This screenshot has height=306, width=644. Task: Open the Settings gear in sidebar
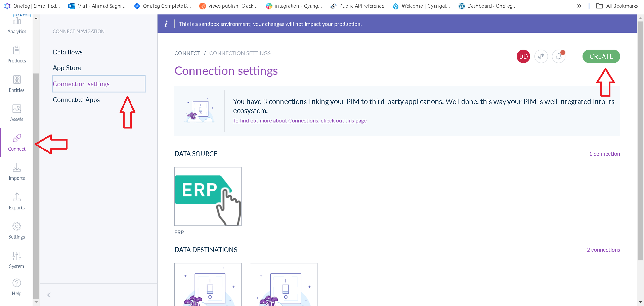tap(17, 231)
